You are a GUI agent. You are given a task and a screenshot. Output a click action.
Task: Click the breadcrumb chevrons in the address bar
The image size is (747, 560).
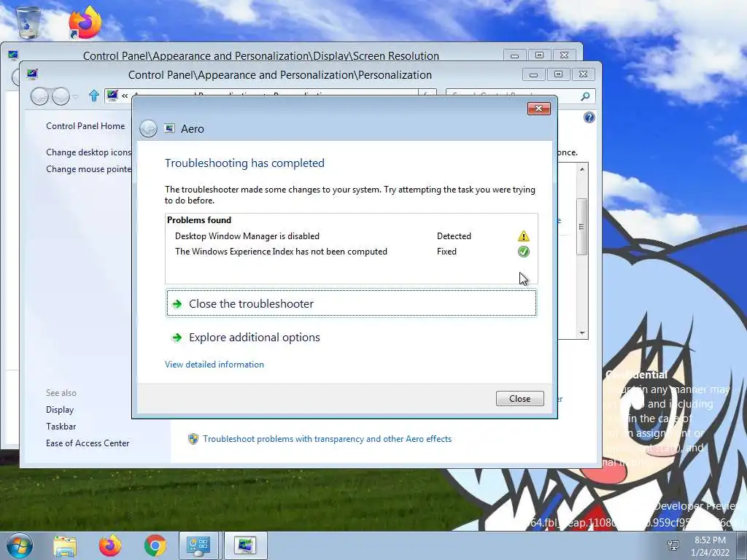(x=125, y=96)
